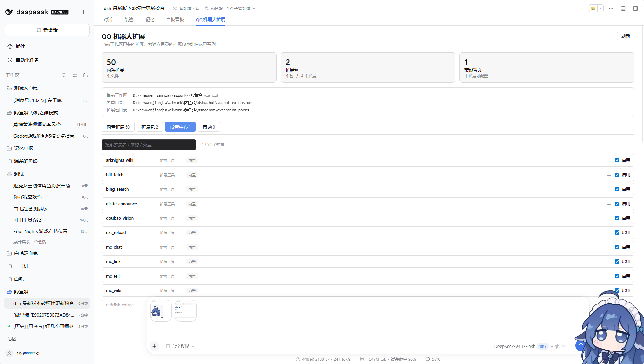Focus the 搜索扩展名 search field
644x364 pixels.
pos(149,145)
